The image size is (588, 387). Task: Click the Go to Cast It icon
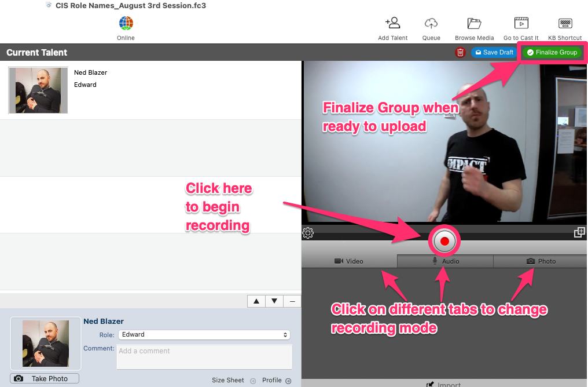[x=521, y=24]
